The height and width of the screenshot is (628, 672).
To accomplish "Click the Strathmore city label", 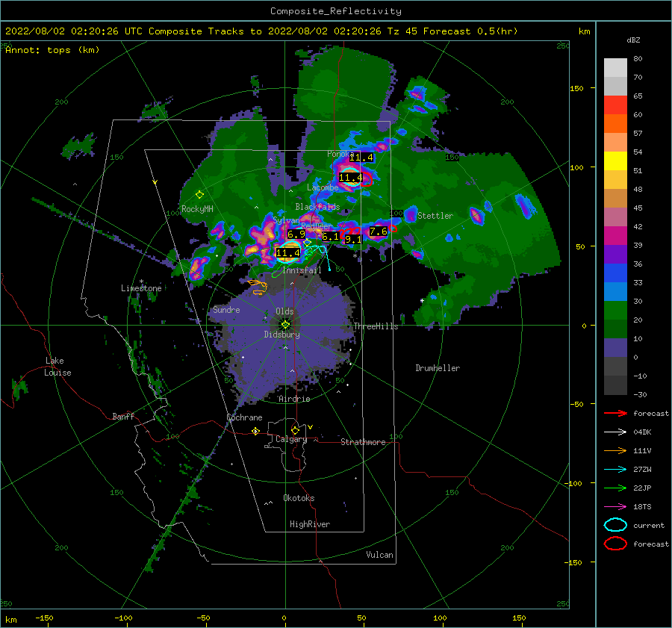I will (363, 442).
